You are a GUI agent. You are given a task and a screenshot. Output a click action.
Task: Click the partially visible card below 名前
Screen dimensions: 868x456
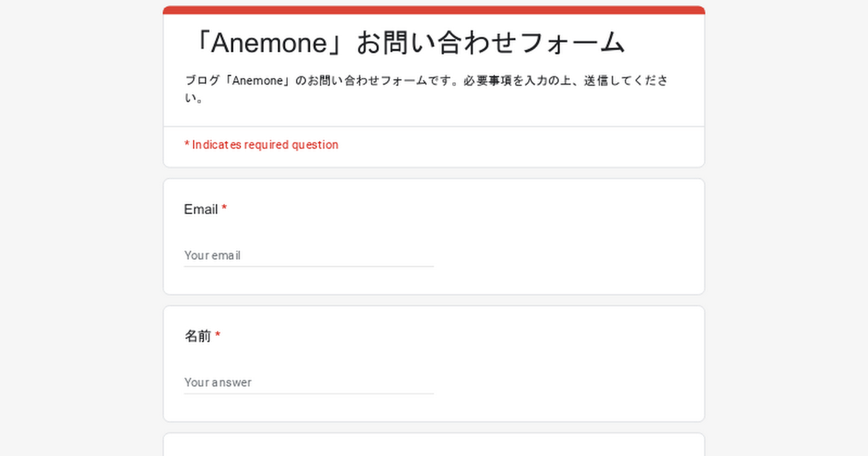(x=434, y=445)
